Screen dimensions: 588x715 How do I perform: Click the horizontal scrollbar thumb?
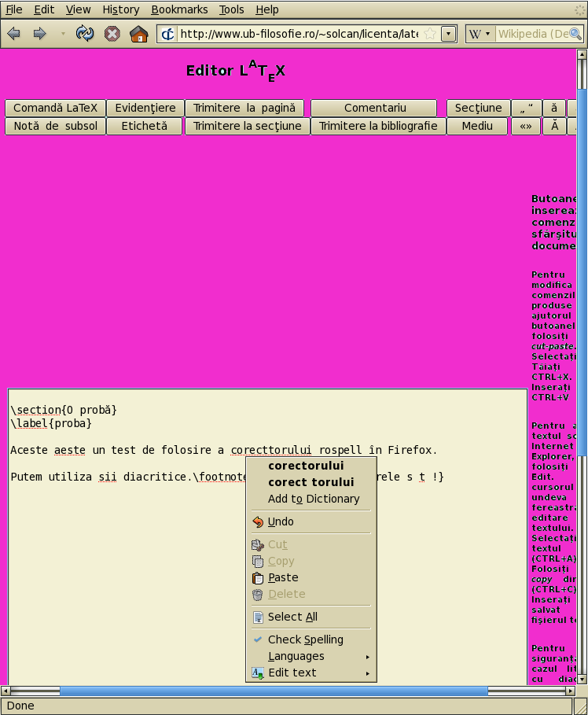274,691
